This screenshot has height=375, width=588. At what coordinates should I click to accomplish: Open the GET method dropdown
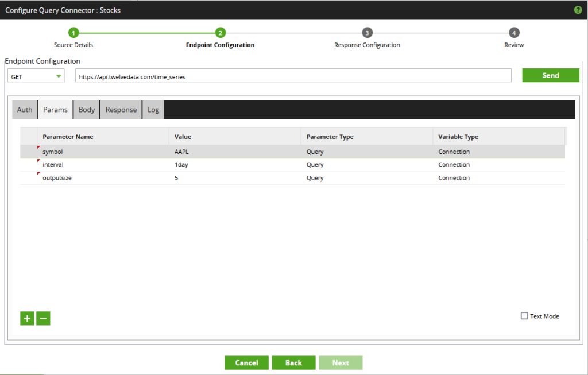coord(58,75)
